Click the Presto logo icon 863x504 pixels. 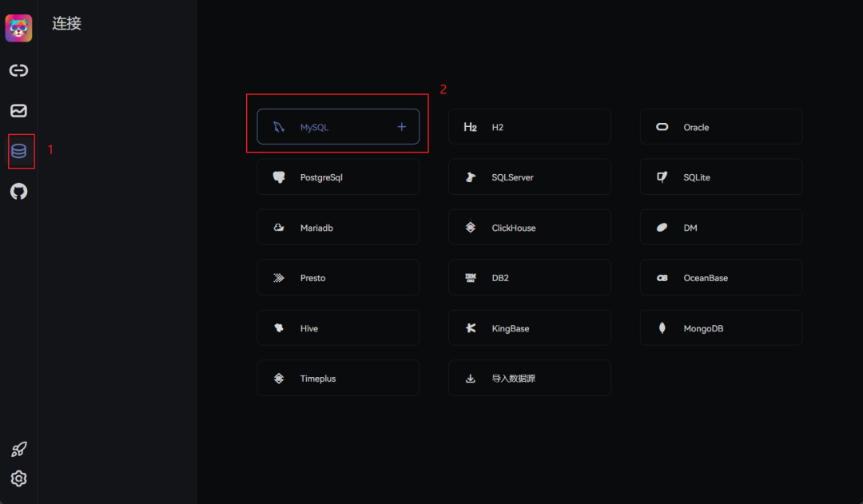[279, 278]
